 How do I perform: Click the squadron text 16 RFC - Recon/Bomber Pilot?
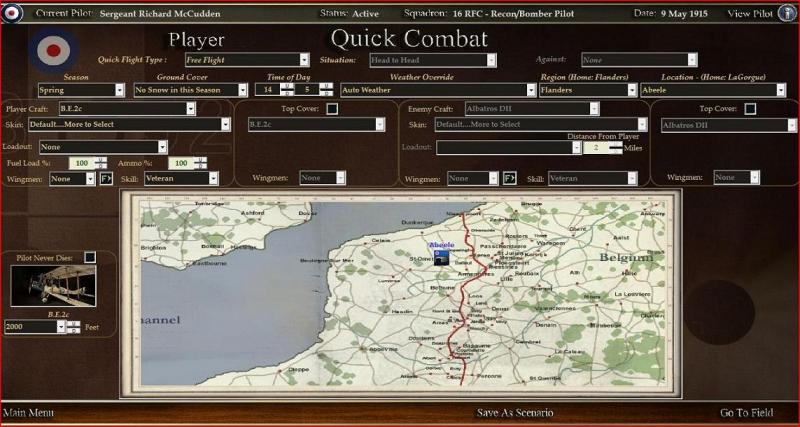click(x=513, y=14)
